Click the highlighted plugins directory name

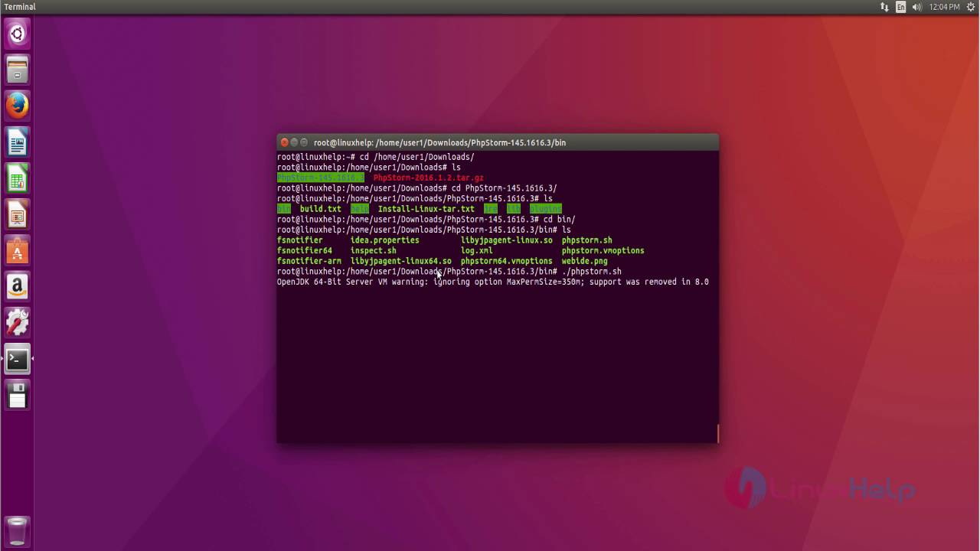[x=545, y=209]
